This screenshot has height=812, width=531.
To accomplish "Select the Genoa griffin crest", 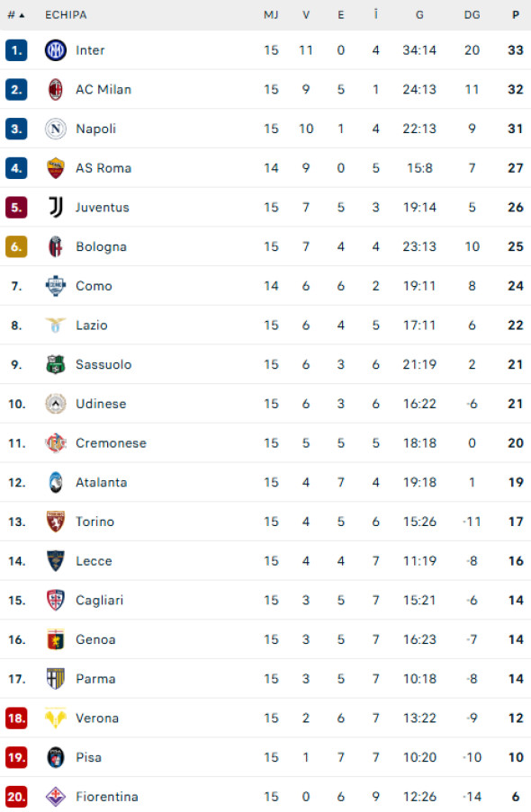I will click(57, 640).
